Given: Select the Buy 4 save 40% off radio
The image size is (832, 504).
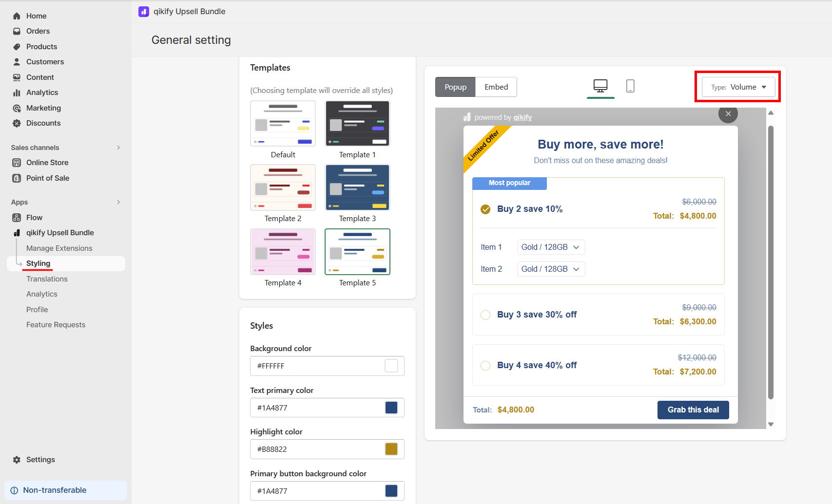Looking at the screenshot, I should [485, 366].
